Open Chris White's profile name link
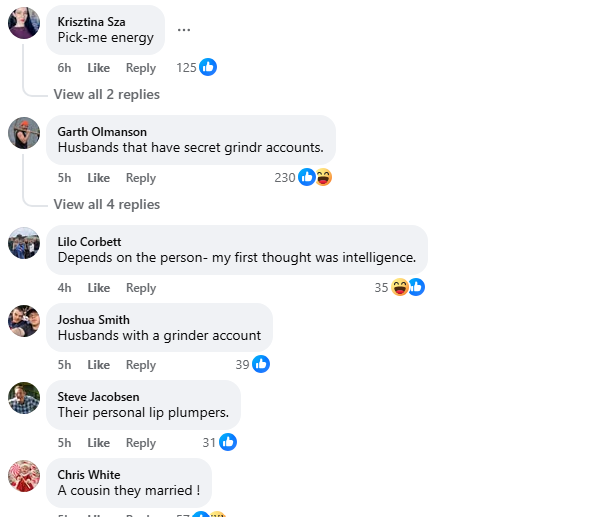The width and height of the screenshot is (611, 517). (x=89, y=475)
